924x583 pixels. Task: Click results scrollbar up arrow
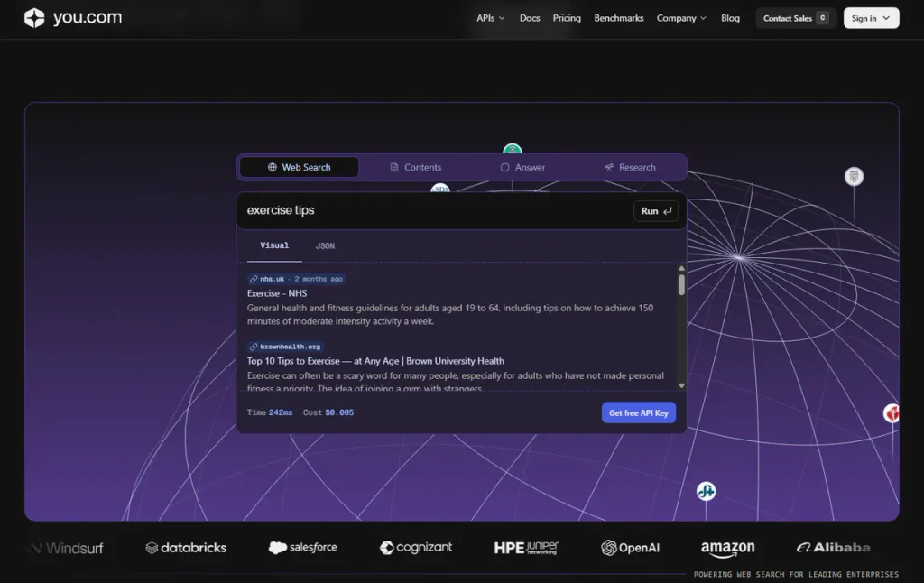point(682,268)
